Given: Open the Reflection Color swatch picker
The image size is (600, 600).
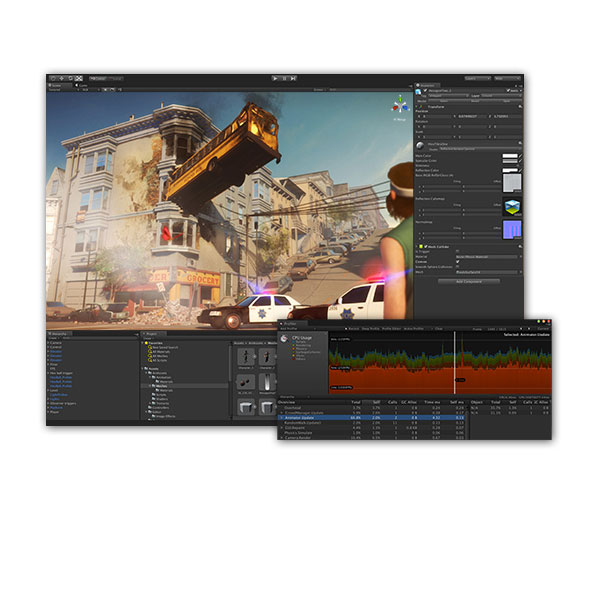Looking at the screenshot, I should click(x=510, y=170).
